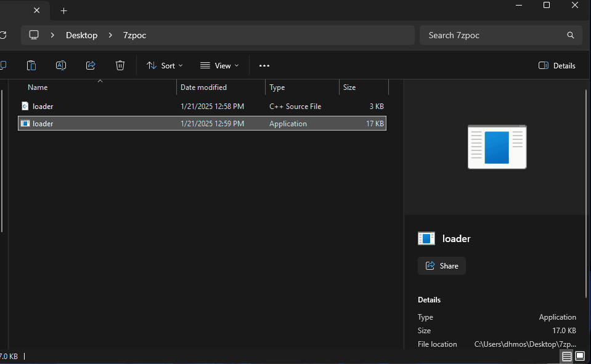This screenshot has width=591, height=364.
Task: Click the loader application file icon
Action: pyautogui.click(x=25, y=123)
